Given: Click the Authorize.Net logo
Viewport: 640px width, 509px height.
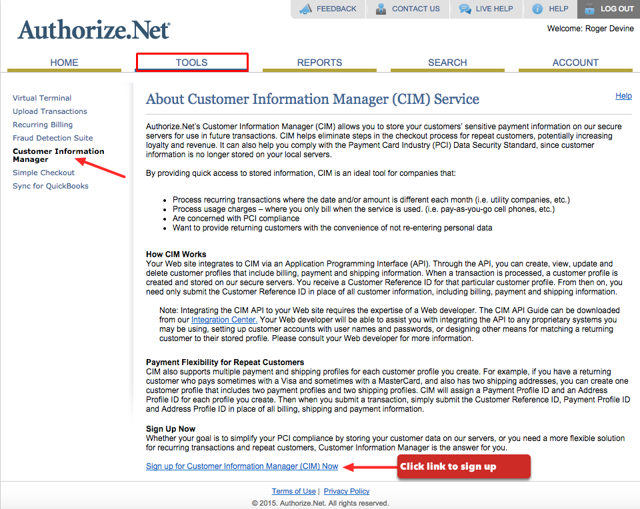Looking at the screenshot, I should [94, 30].
